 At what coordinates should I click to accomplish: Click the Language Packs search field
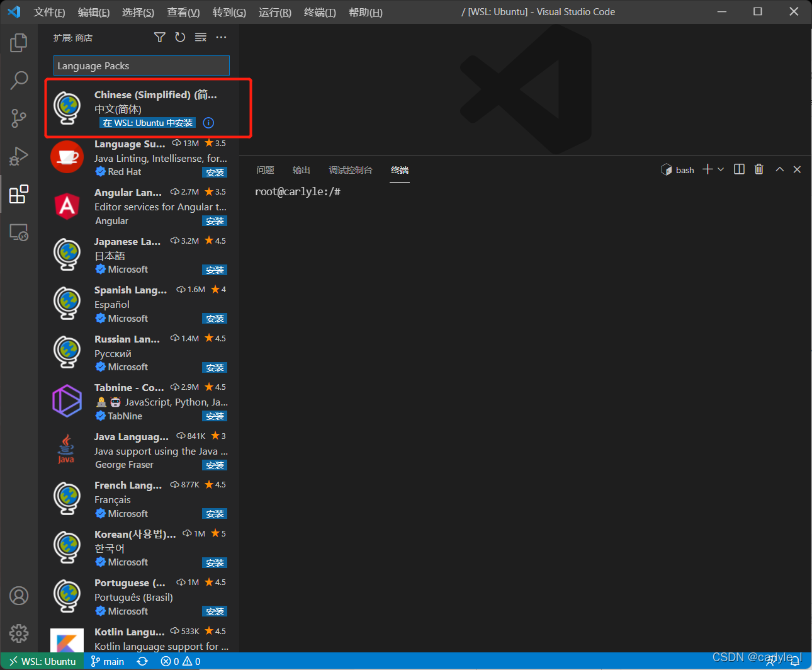click(x=141, y=65)
